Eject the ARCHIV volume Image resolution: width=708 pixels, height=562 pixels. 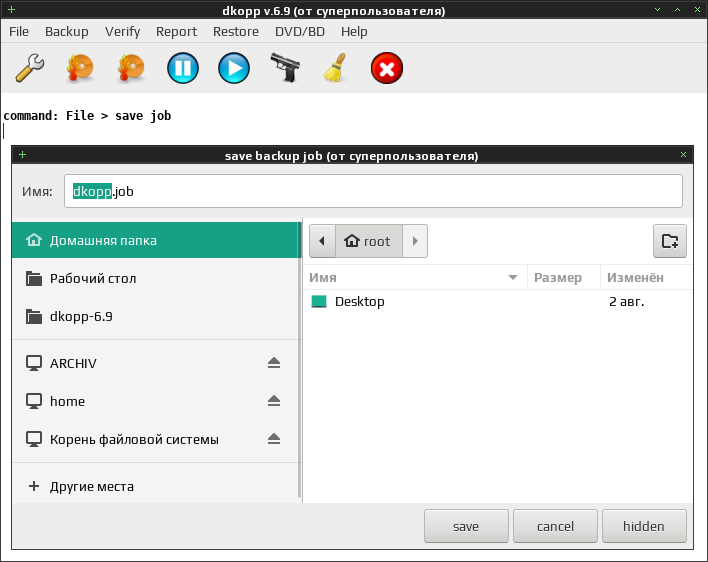pos(274,363)
